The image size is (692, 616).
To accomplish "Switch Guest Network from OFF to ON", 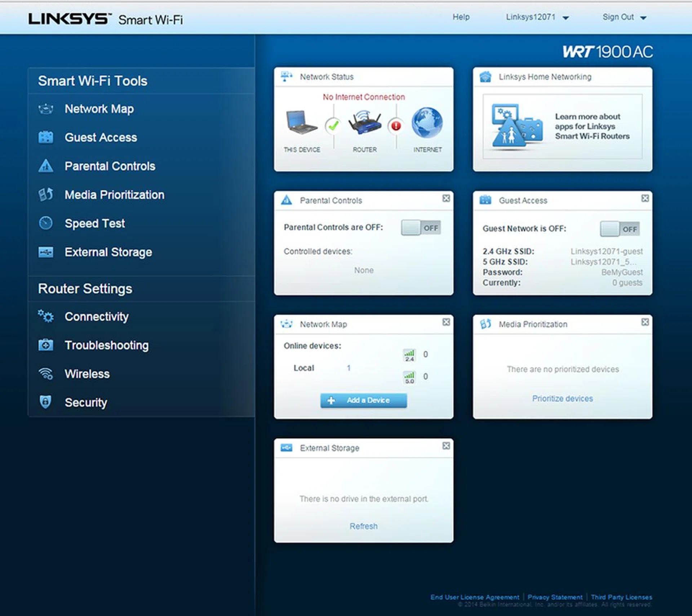I will tap(620, 228).
